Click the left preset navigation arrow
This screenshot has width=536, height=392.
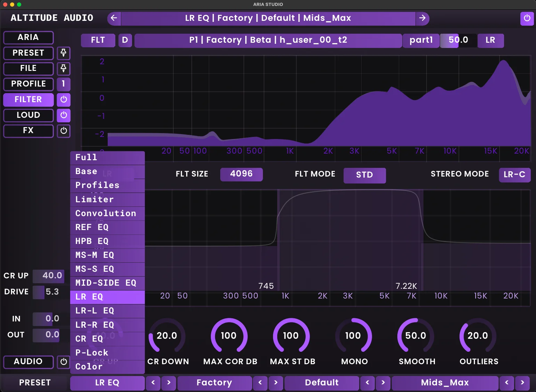(x=114, y=18)
